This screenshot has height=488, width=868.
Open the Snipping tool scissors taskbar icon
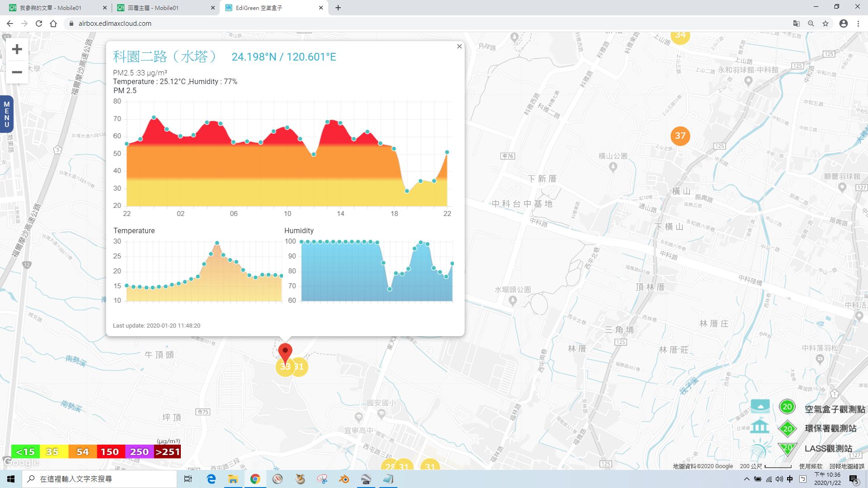[x=322, y=479]
